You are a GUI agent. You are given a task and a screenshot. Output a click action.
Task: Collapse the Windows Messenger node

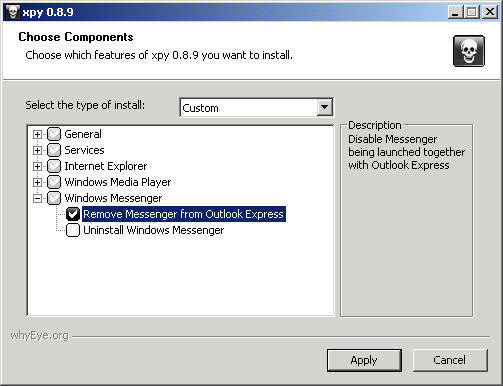point(37,198)
